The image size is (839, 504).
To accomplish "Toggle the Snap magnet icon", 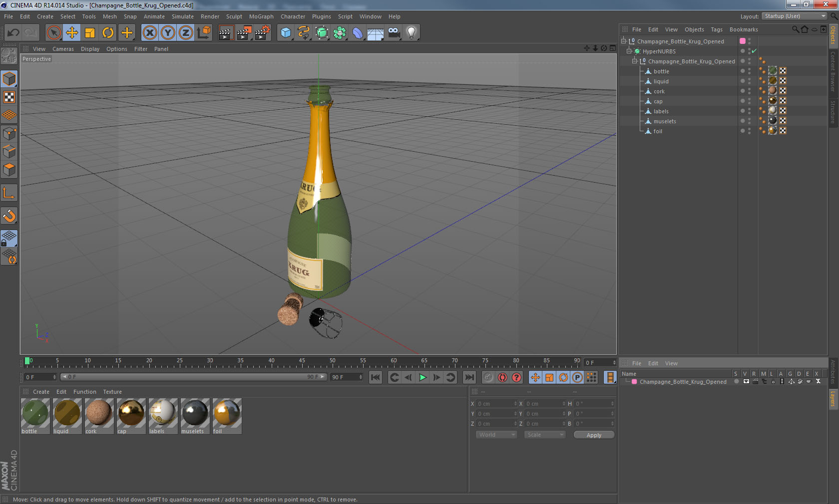I will [9, 216].
